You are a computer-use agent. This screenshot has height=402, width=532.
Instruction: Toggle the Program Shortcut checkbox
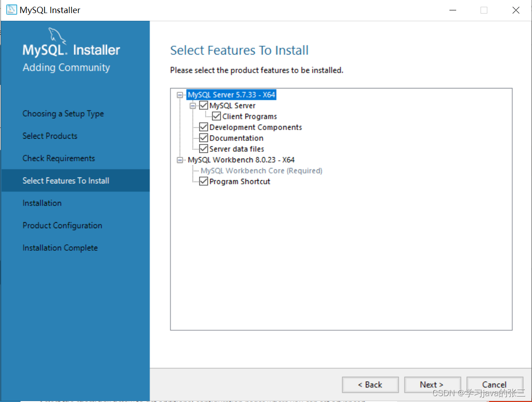tap(204, 181)
